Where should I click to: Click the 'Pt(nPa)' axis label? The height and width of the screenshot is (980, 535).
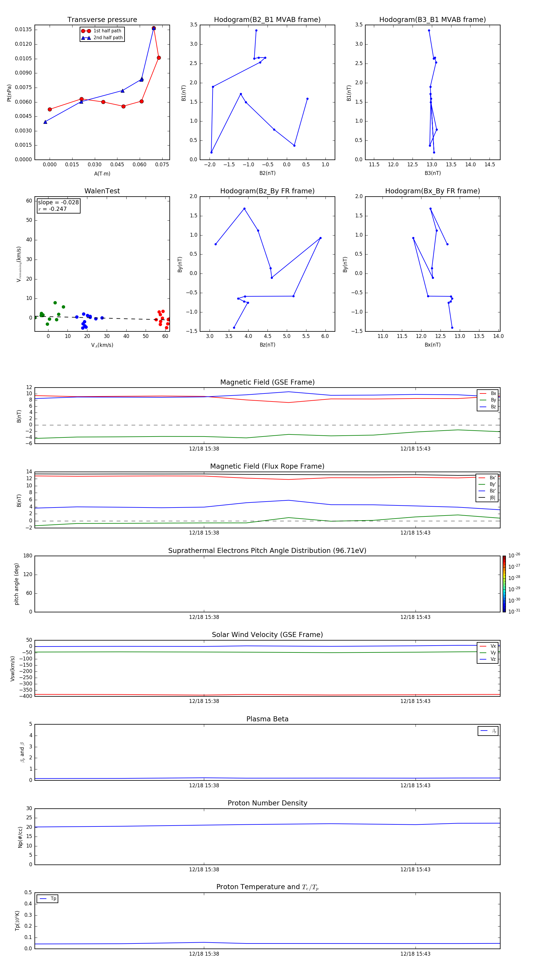(9, 93)
